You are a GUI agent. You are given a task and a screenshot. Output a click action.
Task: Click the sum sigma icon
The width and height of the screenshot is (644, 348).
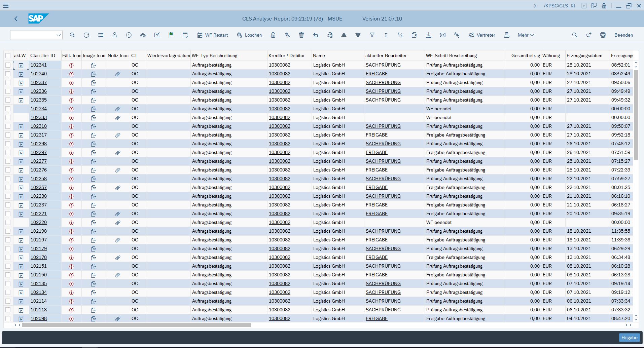click(386, 35)
